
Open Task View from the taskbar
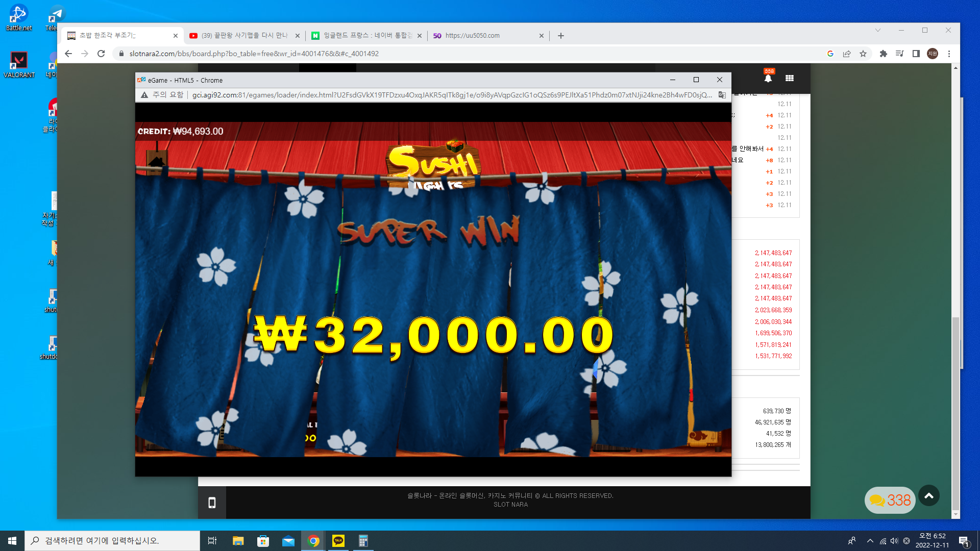click(212, 541)
